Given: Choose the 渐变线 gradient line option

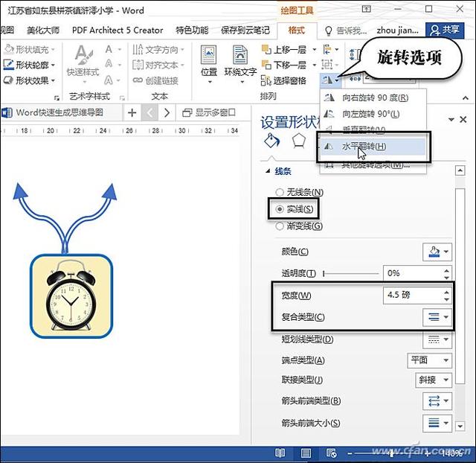Looking at the screenshot, I should click(280, 226).
